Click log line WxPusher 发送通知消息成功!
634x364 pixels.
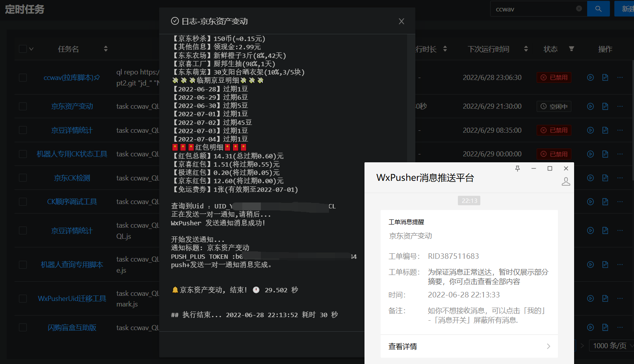tap(218, 223)
